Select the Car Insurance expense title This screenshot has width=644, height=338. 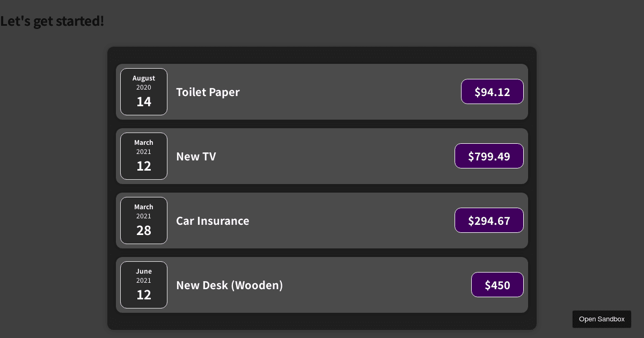point(213,221)
